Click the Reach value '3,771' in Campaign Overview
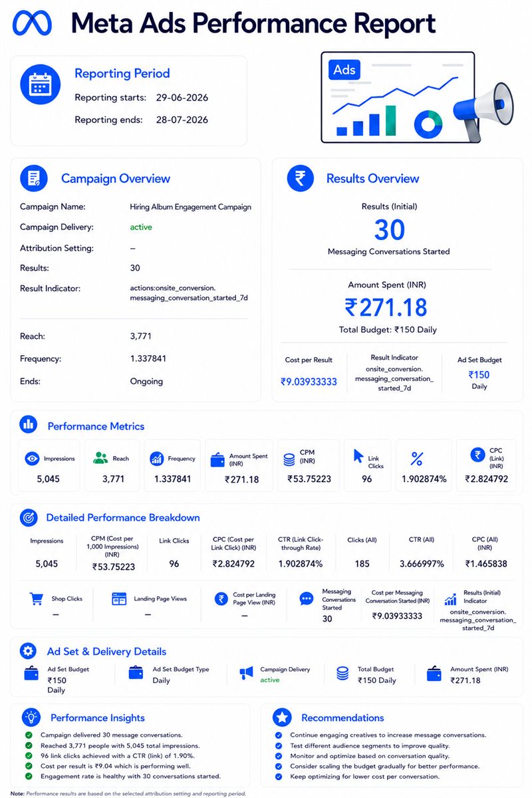532x798 pixels. [x=141, y=336]
